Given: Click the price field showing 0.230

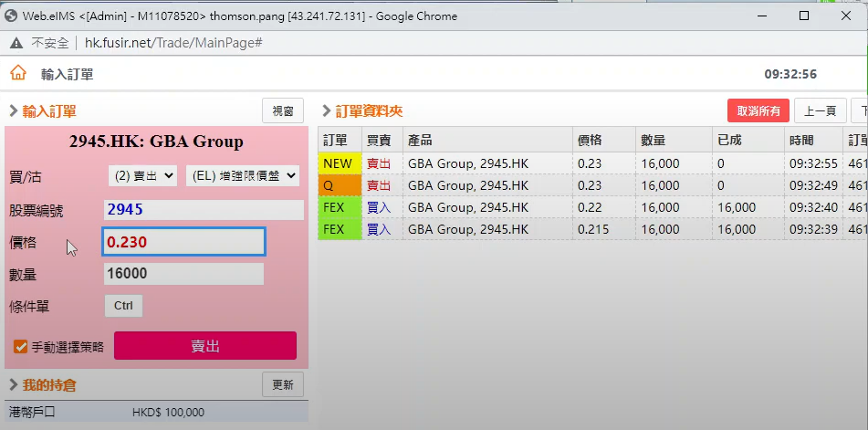Looking at the screenshot, I should [183, 242].
